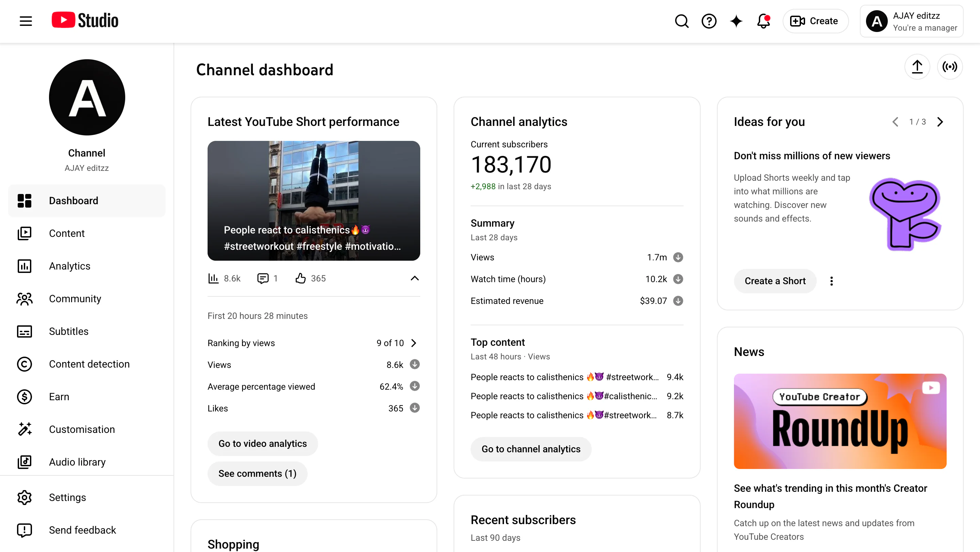This screenshot has height=552, width=980.
Task: Open the Earn menu item
Action: coord(59,396)
